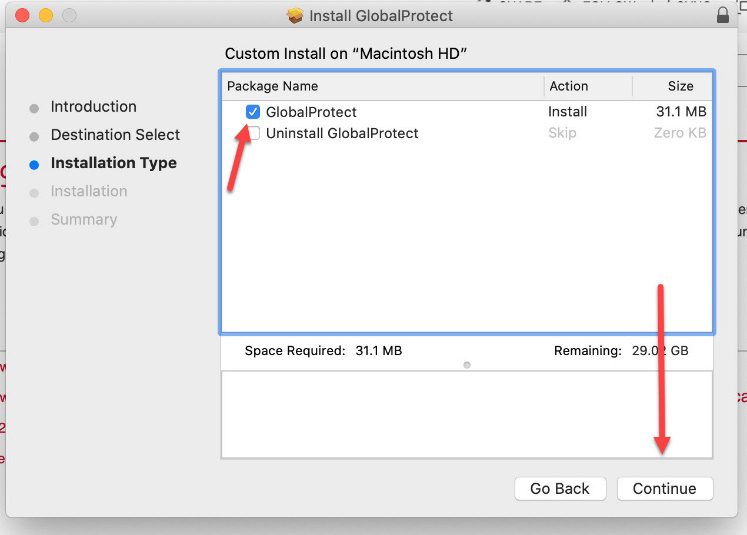Viewport: 747px width, 535px height.
Task: Click the Space Required value
Action: click(379, 351)
